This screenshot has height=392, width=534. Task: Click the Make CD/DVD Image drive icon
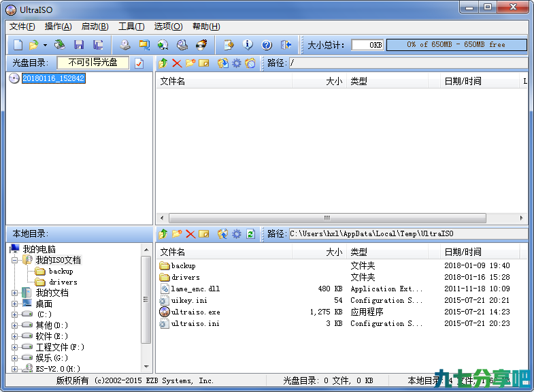coord(125,45)
